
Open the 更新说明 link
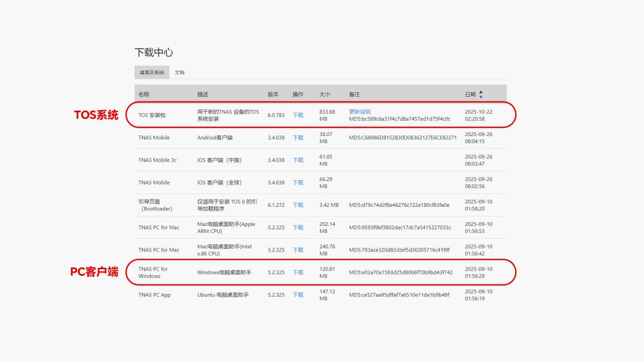360,112
